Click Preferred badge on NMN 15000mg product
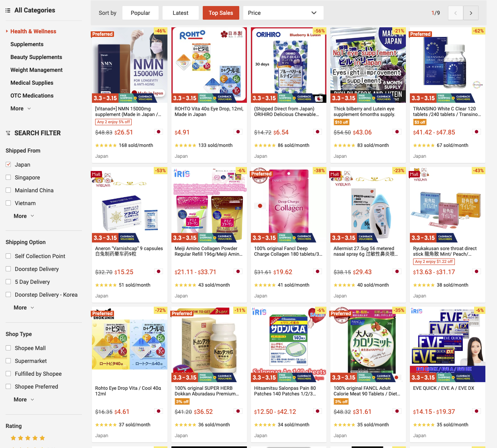The width and height of the screenshot is (497, 448). coord(102,34)
